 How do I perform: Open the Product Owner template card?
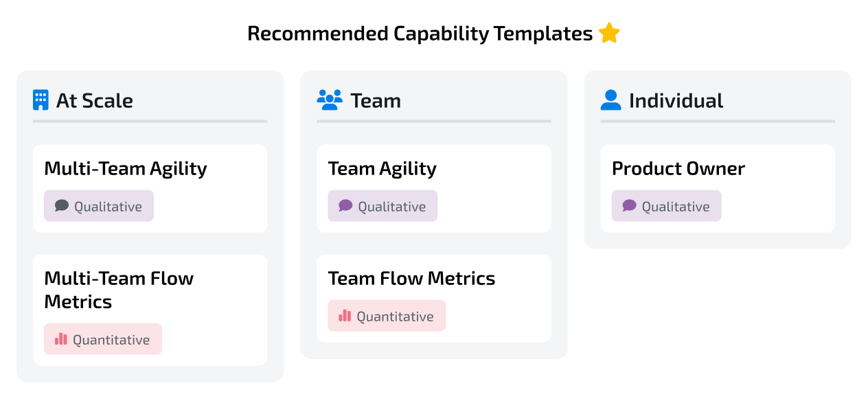coord(717,188)
